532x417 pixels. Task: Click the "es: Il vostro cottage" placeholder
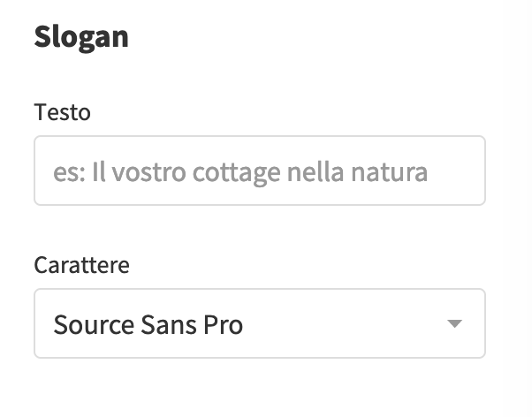pos(240,171)
